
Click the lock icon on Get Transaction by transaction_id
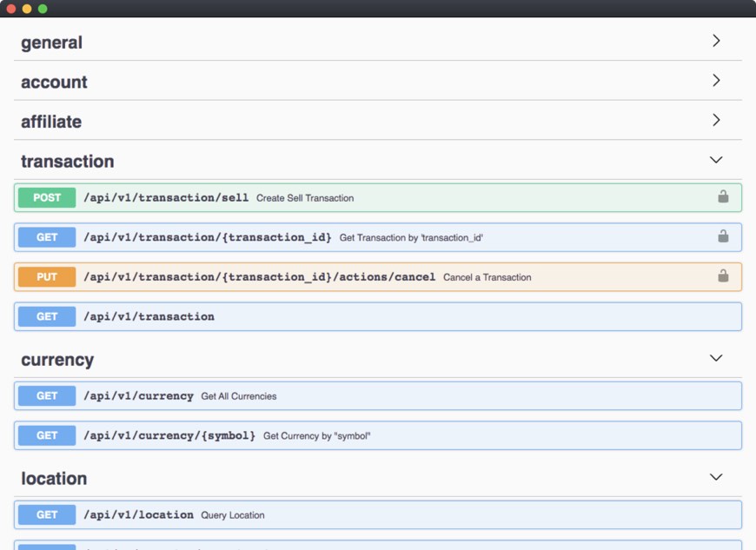723,236
